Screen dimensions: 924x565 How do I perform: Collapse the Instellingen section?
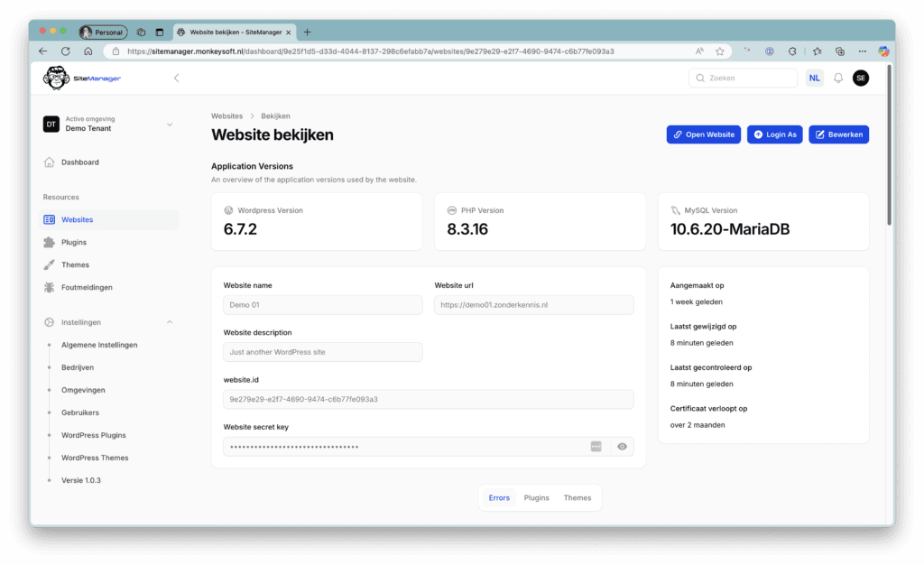(169, 322)
